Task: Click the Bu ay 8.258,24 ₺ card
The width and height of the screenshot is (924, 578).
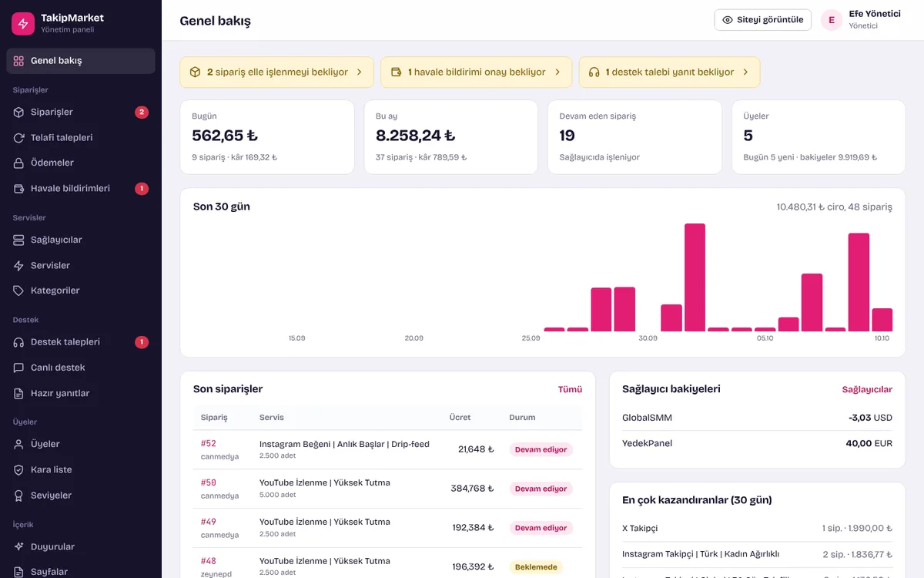Action: [451, 137]
